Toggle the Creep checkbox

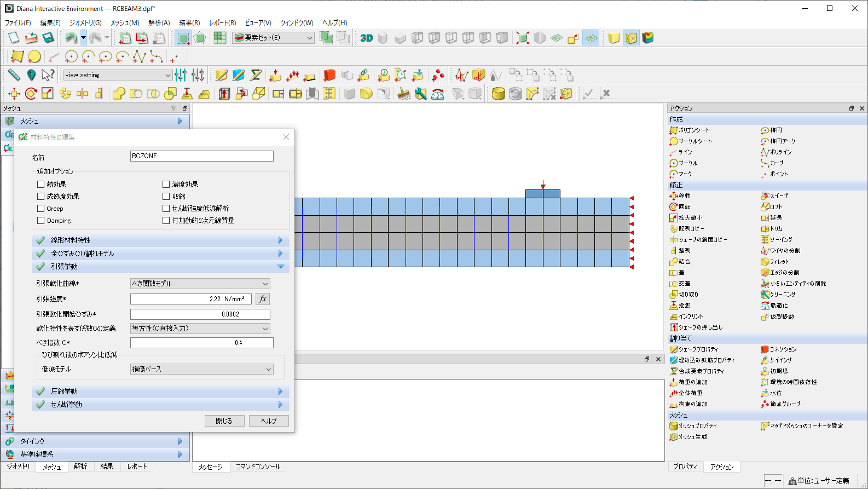click(x=41, y=209)
